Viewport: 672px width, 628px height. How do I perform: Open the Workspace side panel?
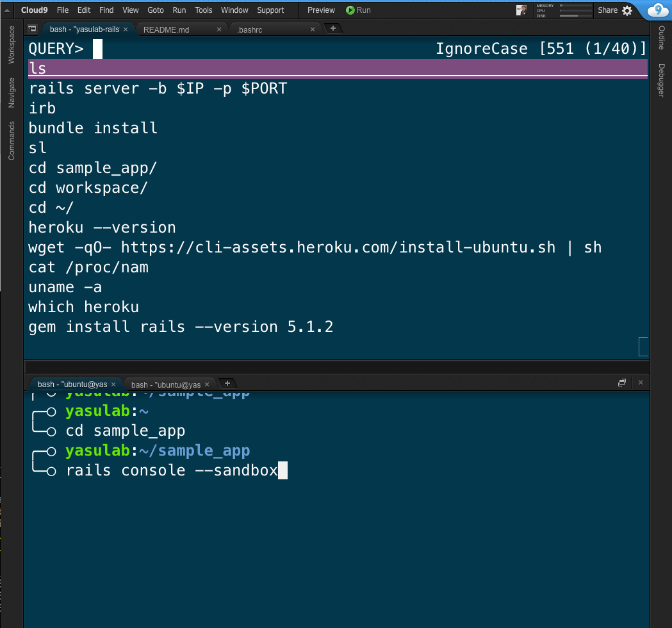(x=12, y=45)
